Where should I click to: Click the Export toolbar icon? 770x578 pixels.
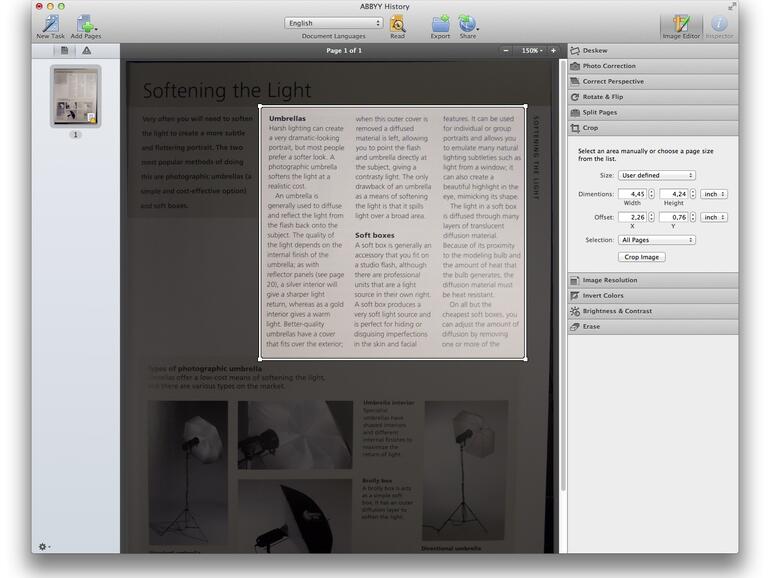click(440, 24)
